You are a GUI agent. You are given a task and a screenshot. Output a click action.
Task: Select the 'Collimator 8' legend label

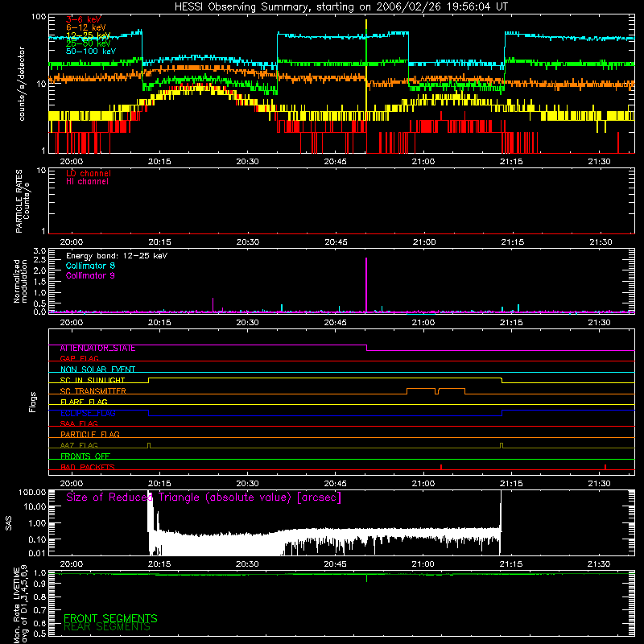click(90, 266)
